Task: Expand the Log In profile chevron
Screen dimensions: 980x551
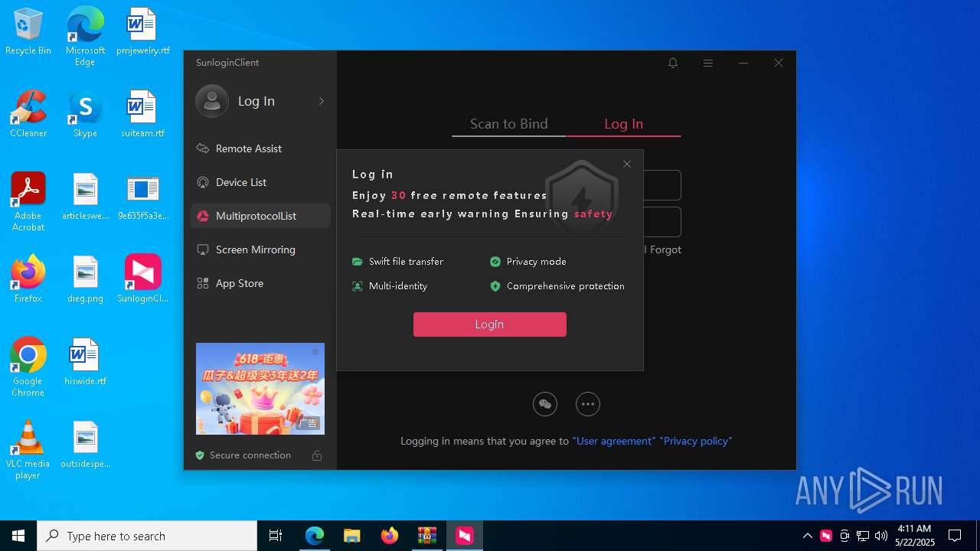Action: tap(322, 101)
